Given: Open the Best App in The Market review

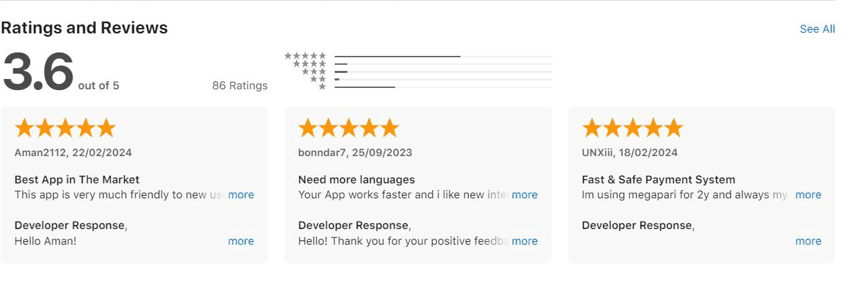Looking at the screenshot, I should coord(77,180).
